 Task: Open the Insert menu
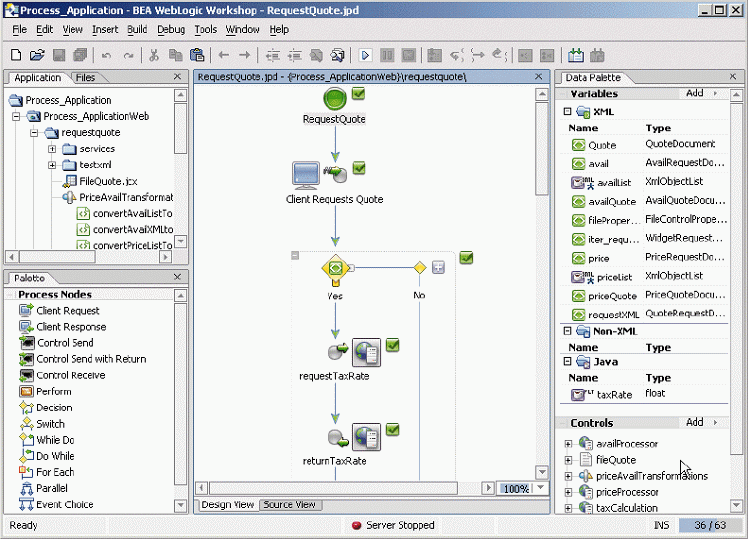[105, 30]
